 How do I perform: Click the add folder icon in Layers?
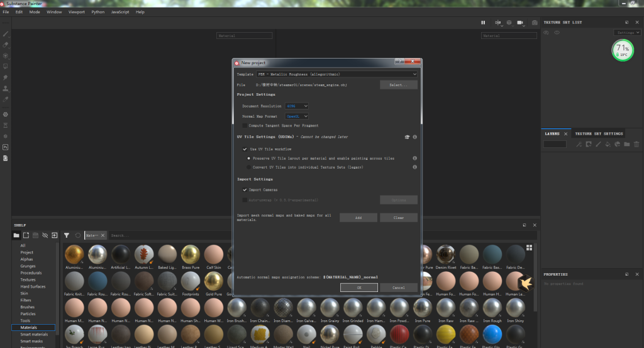coord(626,144)
